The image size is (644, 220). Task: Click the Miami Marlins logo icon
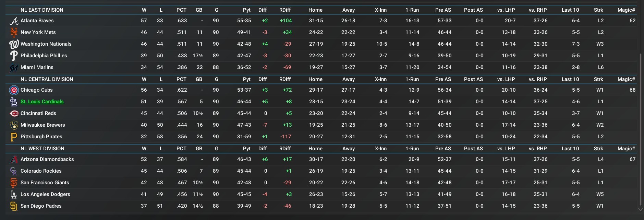[14, 68]
